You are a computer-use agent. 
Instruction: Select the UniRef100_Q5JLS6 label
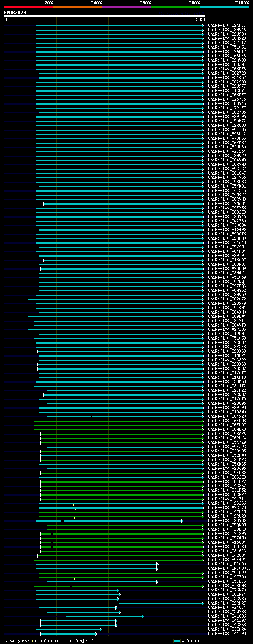[227, 581]
